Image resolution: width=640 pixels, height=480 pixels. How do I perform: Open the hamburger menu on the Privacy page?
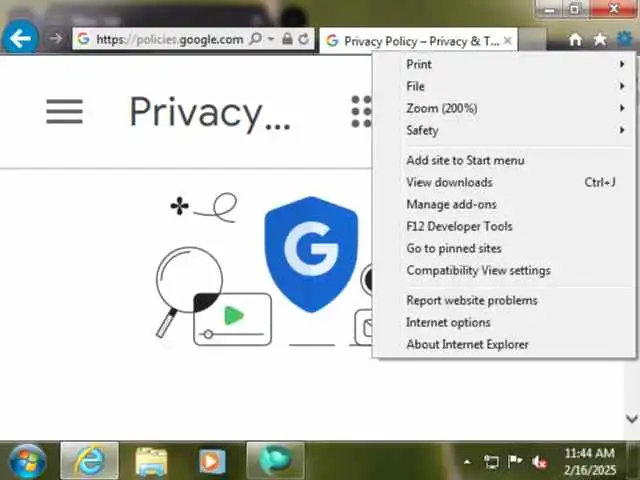[x=64, y=111]
